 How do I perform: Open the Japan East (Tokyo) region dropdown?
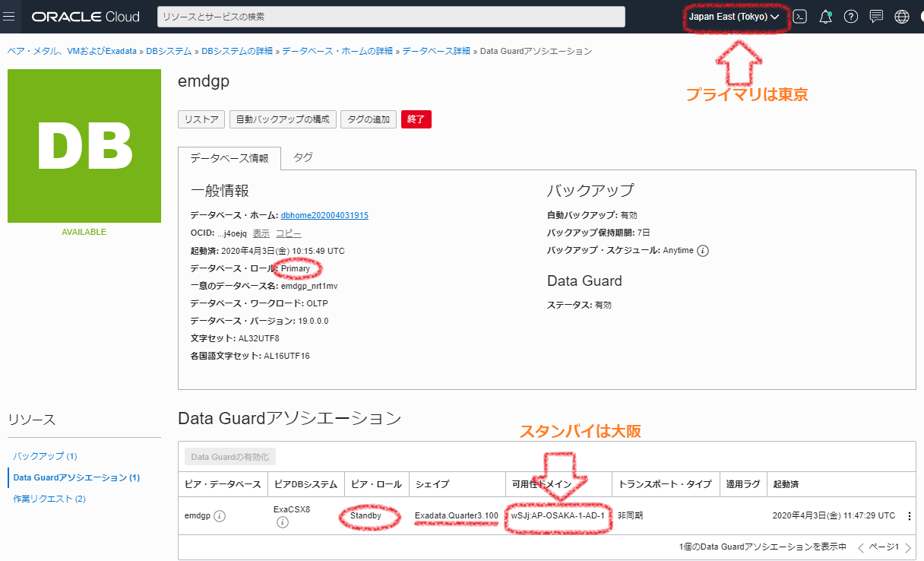(734, 17)
